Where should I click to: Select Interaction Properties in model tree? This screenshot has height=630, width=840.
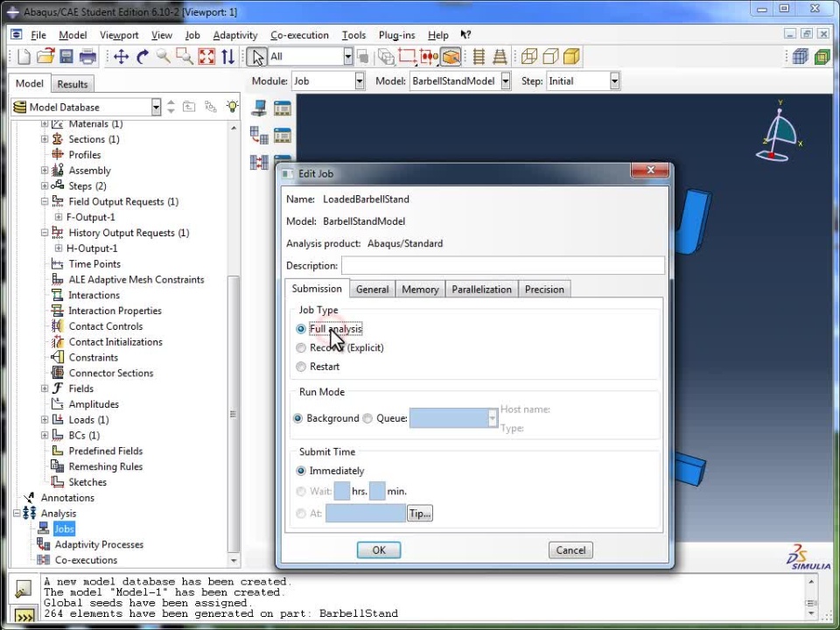pos(115,311)
